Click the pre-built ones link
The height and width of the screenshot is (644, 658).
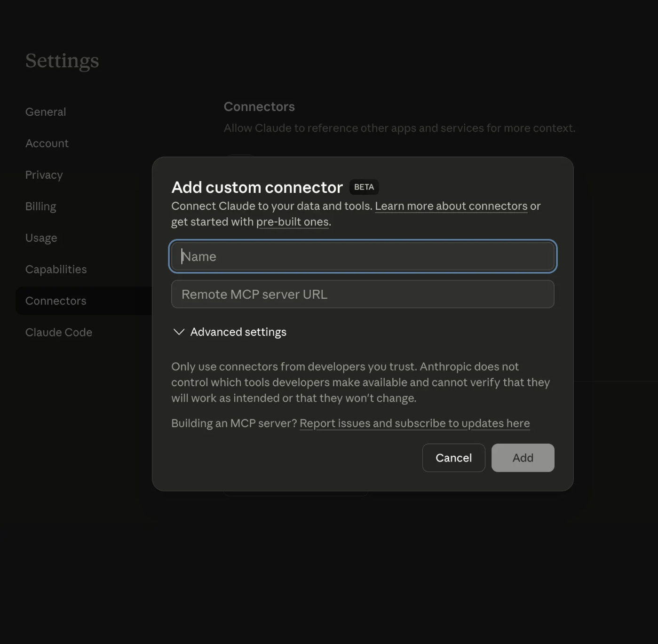pyautogui.click(x=292, y=222)
